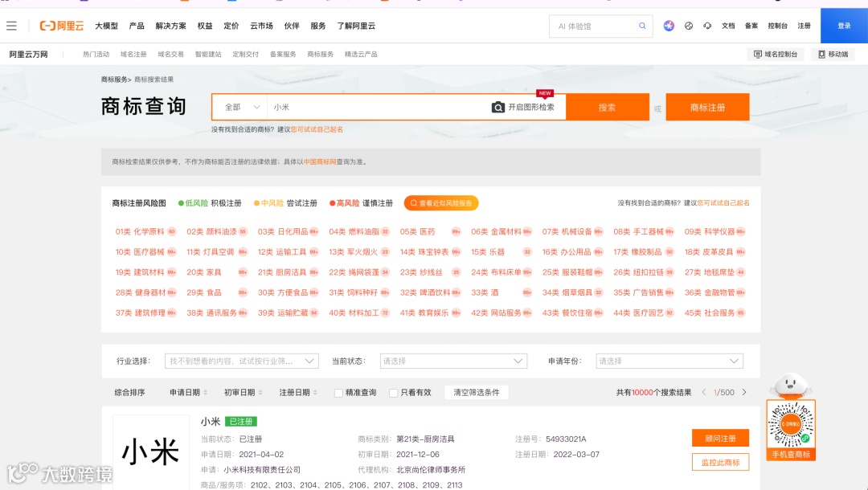Screen dimensions: 868x490
Task: Click the 监控此商标 button
Action: click(720, 463)
